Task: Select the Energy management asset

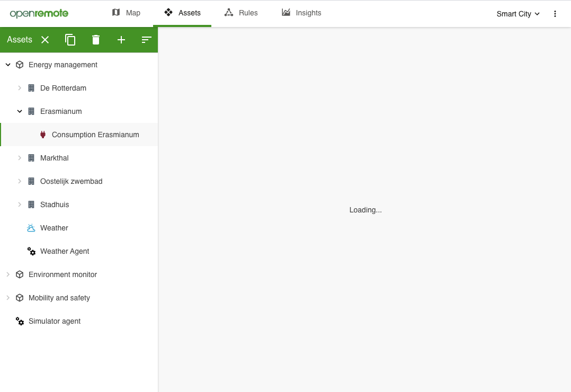Action: pos(79,65)
